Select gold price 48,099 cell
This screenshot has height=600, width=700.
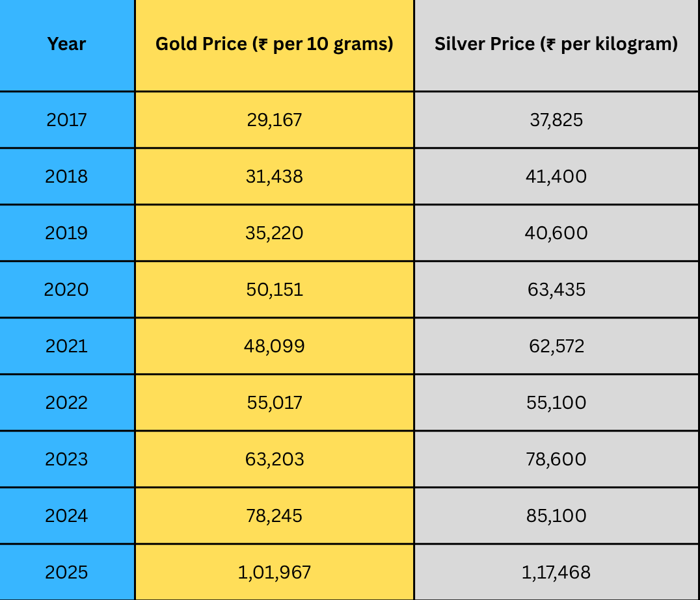pos(275,346)
